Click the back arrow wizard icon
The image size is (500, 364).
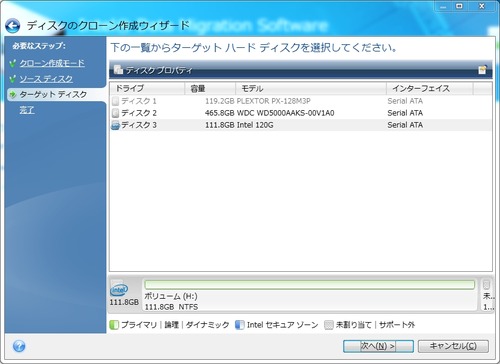[13, 26]
